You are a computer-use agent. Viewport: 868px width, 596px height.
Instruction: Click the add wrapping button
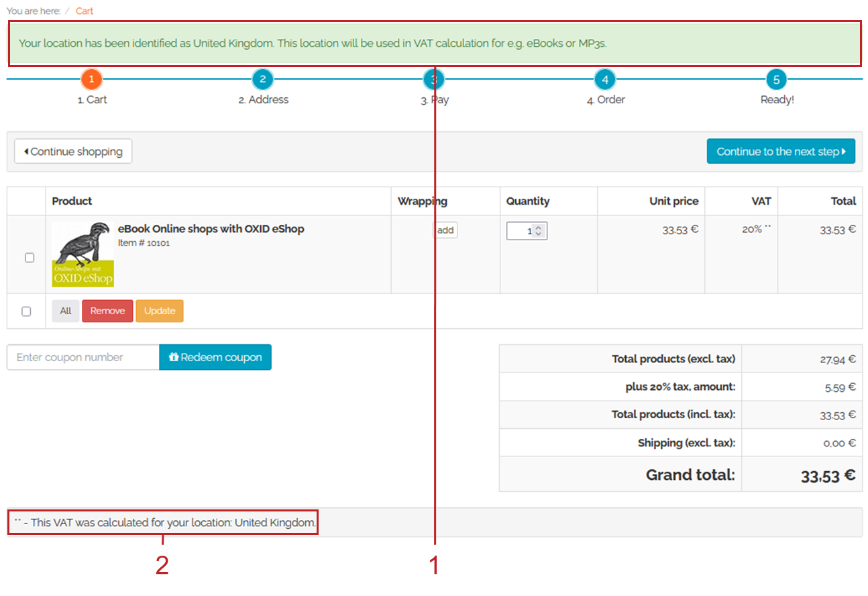point(445,230)
